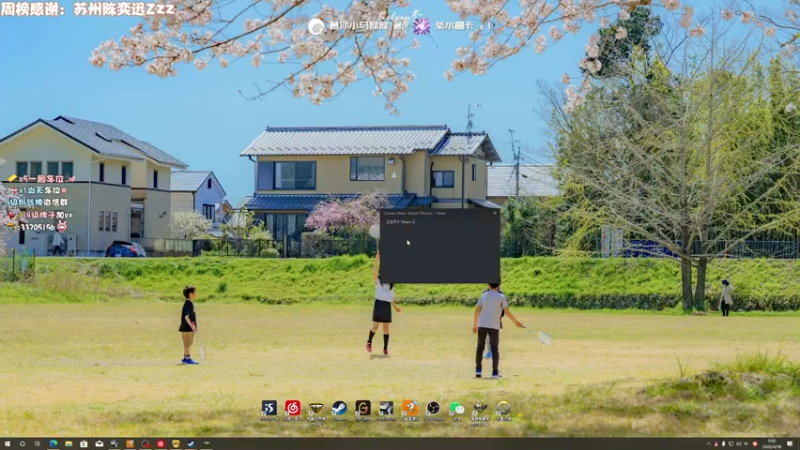Click the blue checkmark taskbar icon
Viewport: 800px width, 450px height.
pyautogui.click(x=191, y=444)
